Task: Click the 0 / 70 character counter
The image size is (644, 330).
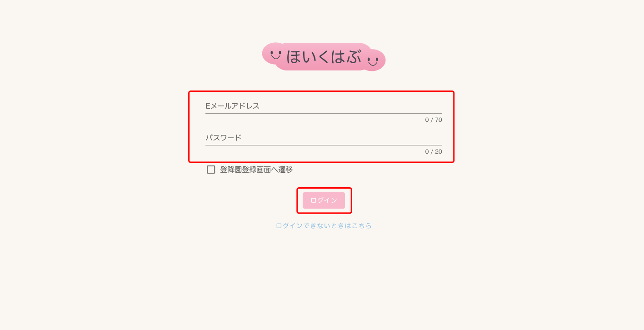Action: pyautogui.click(x=434, y=120)
